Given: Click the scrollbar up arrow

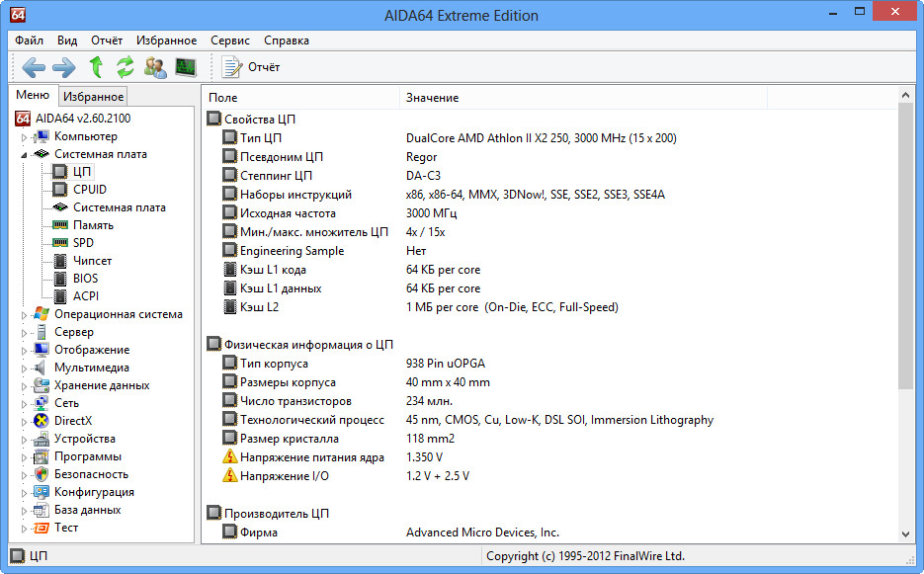Looking at the screenshot, I should (905, 95).
